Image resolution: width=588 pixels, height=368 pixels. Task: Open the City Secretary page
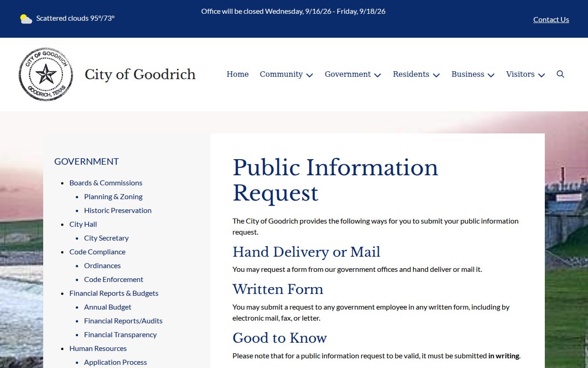pyautogui.click(x=106, y=238)
